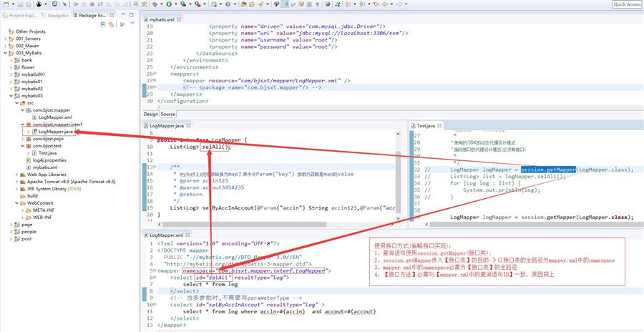Screen dimensions: 644x332
Task: Select log4j.properties in the package tree
Action: click(x=47, y=160)
